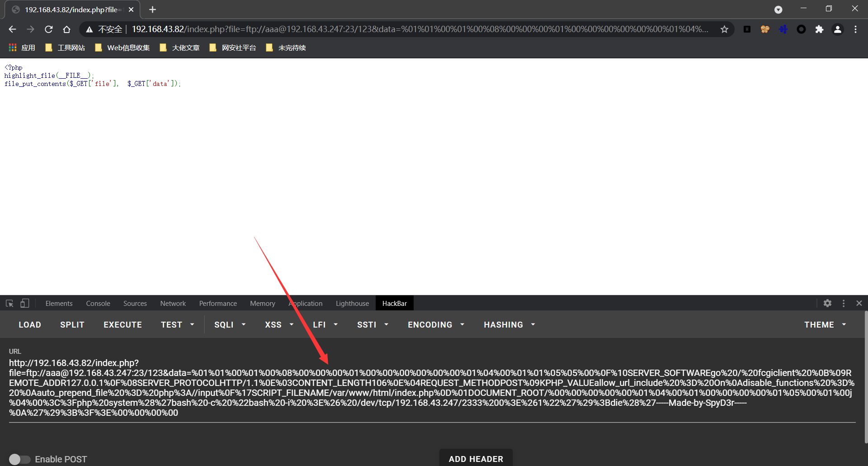
Task: Open the 大佬文章 bookmark folder
Action: [179, 48]
